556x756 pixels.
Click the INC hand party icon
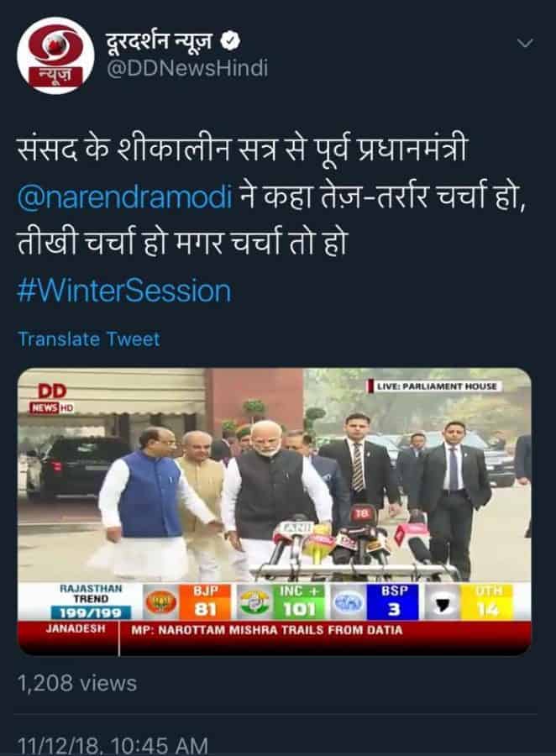coord(254,602)
